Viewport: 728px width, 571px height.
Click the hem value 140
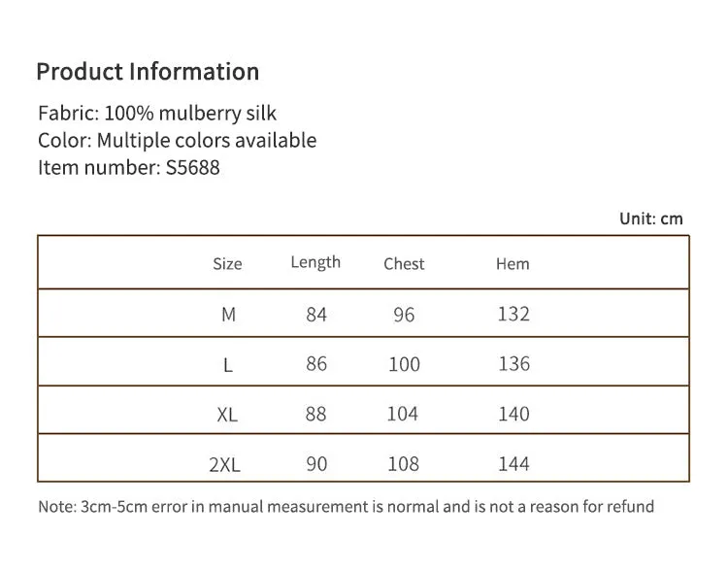click(513, 414)
